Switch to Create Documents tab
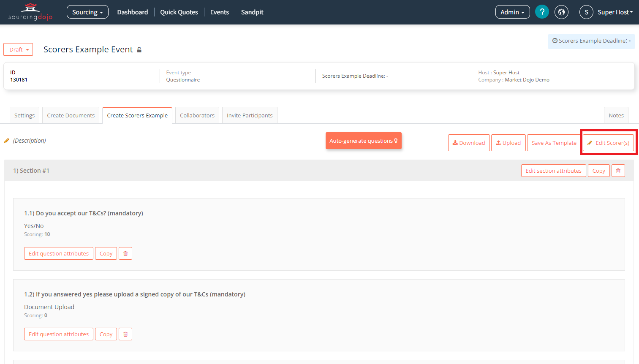 click(x=71, y=115)
